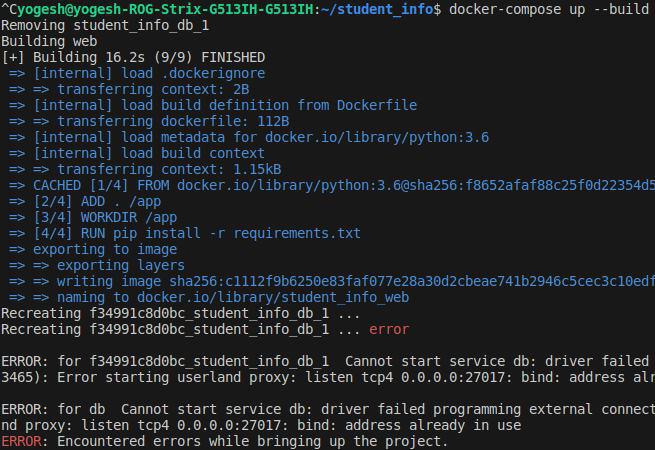Click 'Encountered errors while bringing up' line

[224, 441]
